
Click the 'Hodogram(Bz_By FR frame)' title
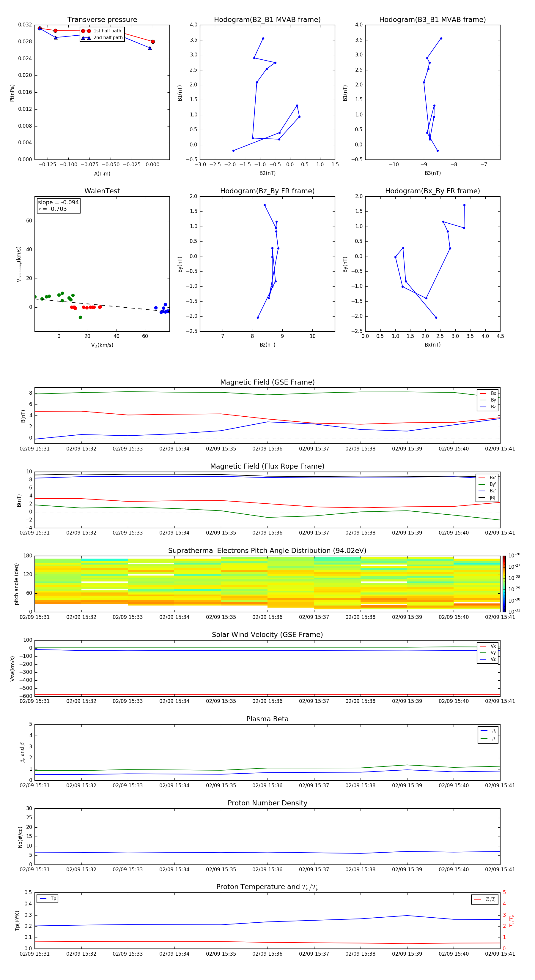[267, 191]
